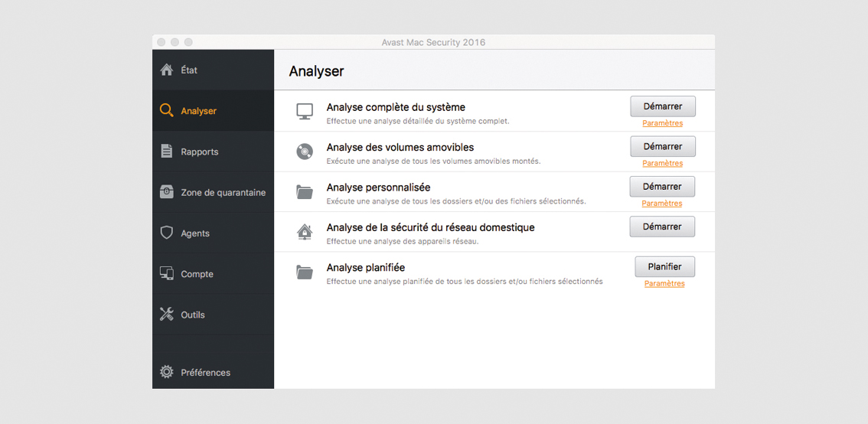
Task: Open Paramètres for Analyse complète du système
Action: (x=663, y=123)
